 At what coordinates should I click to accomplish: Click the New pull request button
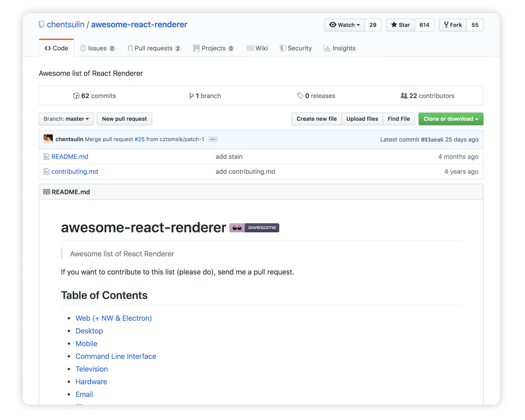(x=125, y=119)
